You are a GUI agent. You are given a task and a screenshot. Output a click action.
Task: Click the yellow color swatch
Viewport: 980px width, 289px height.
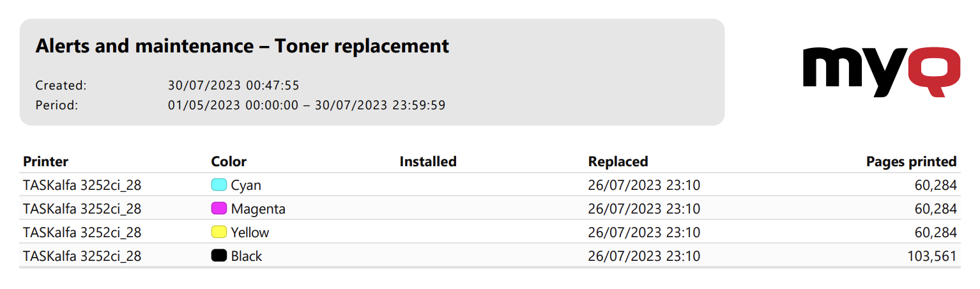point(219,232)
